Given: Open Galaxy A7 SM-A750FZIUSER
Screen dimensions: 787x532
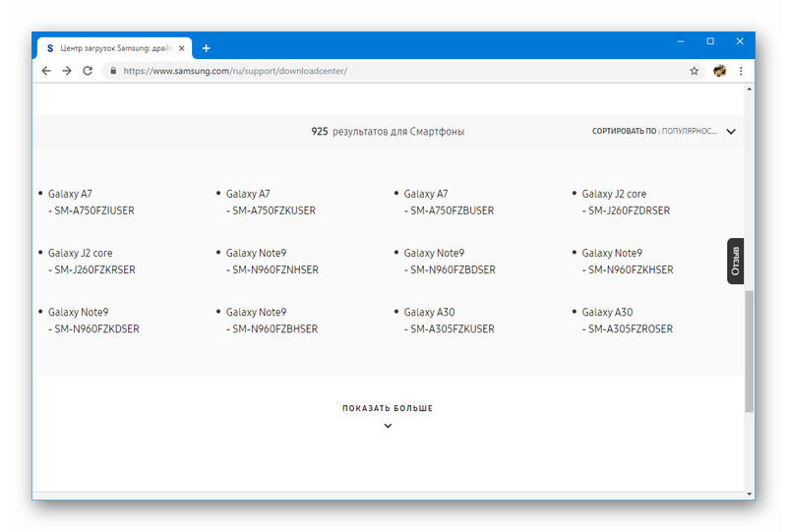Looking at the screenshot, I should tap(91, 202).
